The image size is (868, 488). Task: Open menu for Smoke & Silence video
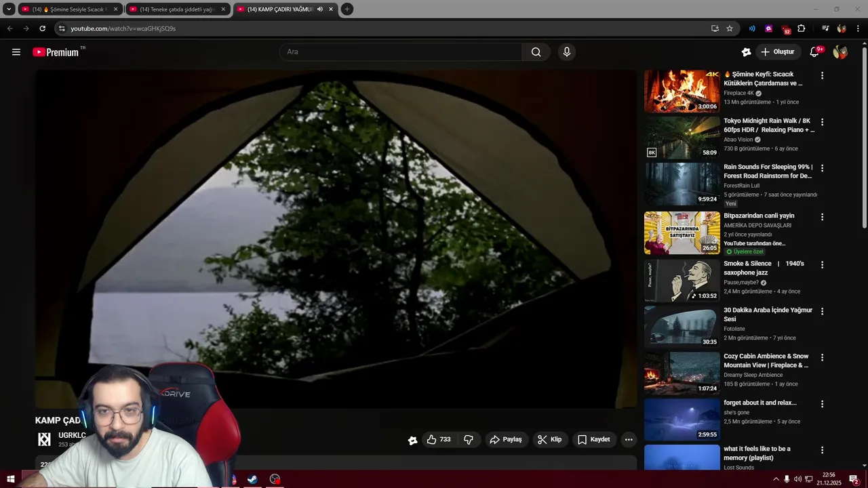(x=822, y=265)
